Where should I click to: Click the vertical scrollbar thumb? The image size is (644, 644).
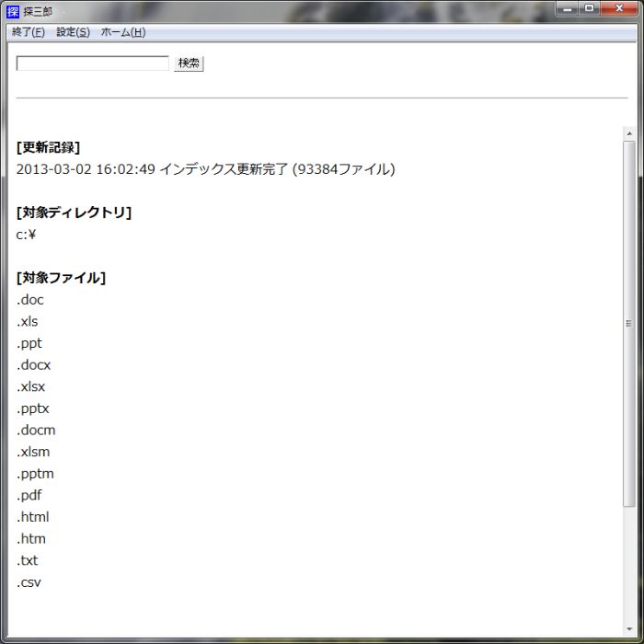click(629, 322)
